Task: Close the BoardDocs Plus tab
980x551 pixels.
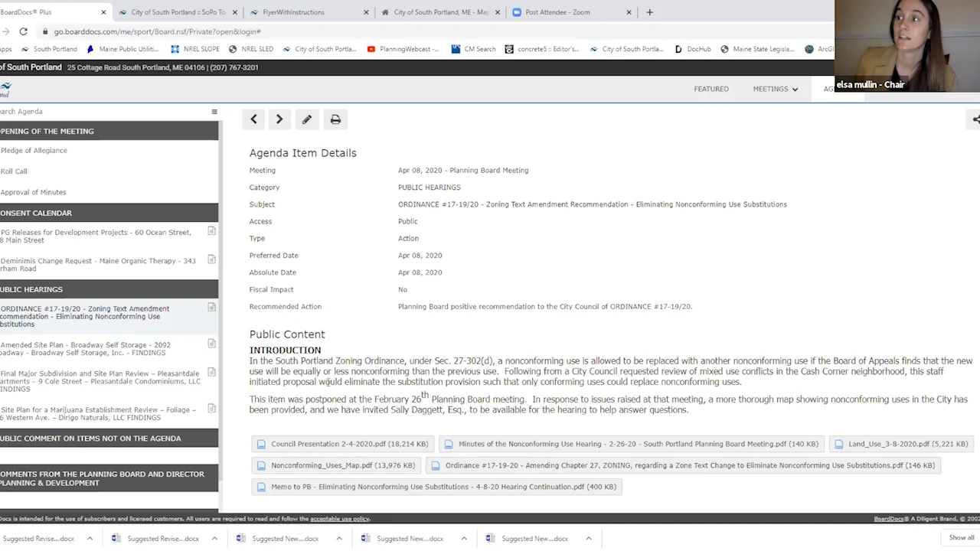Action: 103,12
